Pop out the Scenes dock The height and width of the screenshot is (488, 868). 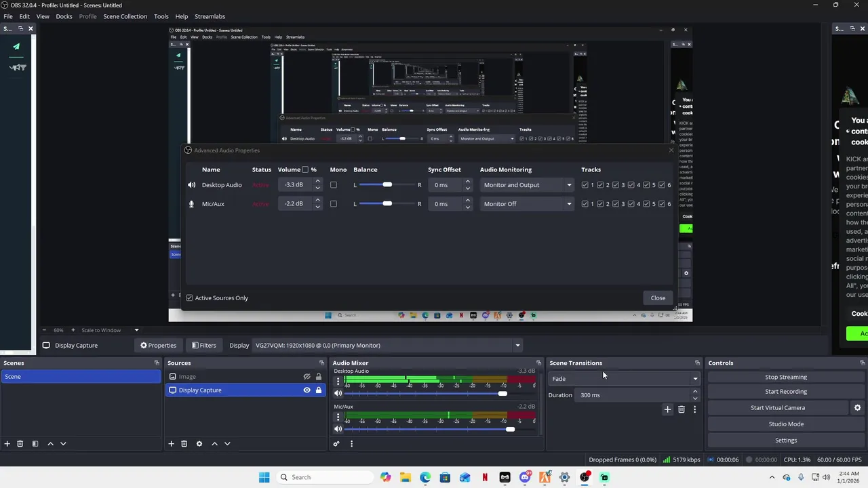(157, 363)
